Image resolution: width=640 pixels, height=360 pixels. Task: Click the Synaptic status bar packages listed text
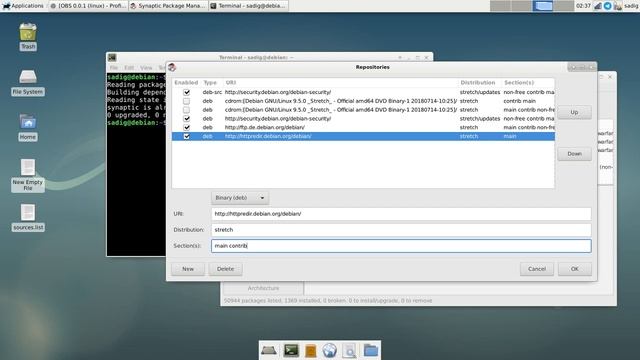(x=328, y=301)
